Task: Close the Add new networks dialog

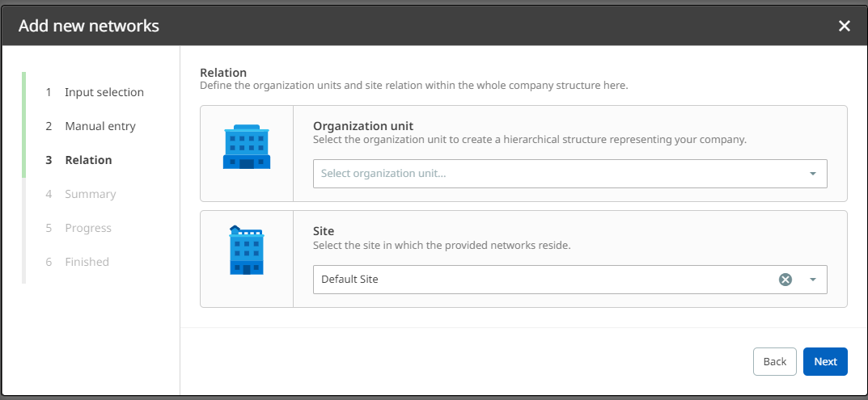Action: click(844, 26)
